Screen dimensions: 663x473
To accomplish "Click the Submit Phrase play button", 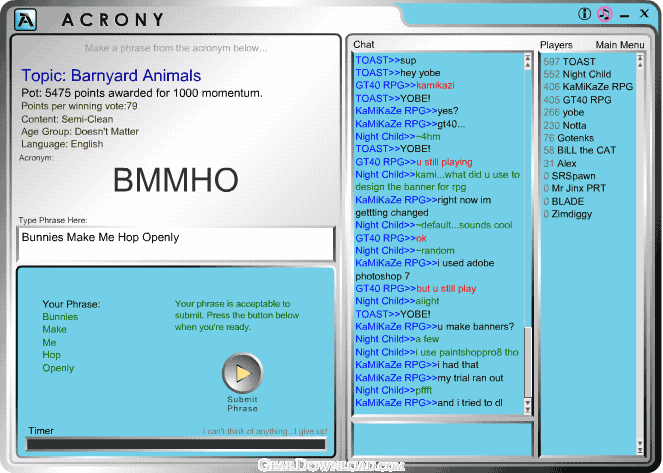I will coord(242,373).
